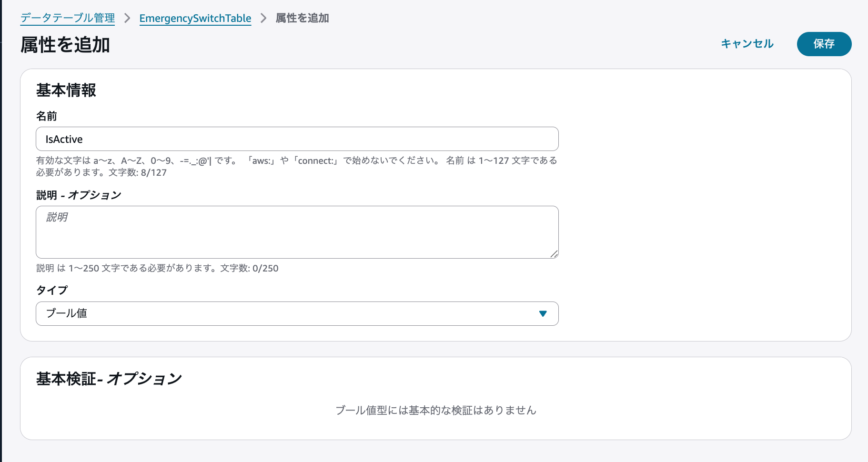Click the キャンセル link
The image size is (868, 462).
(x=747, y=44)
